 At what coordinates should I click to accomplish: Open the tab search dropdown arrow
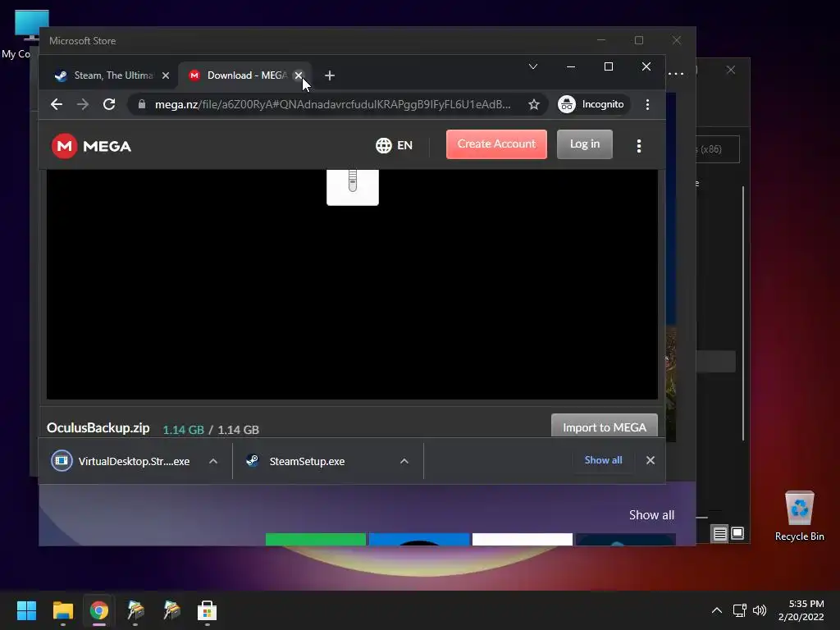click(533, 66)
